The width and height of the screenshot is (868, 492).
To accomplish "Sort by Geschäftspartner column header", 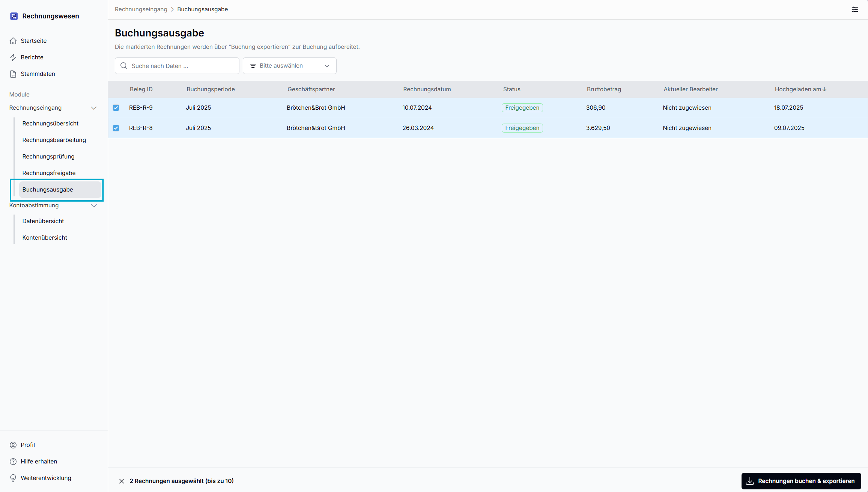I will pos(311,89).
